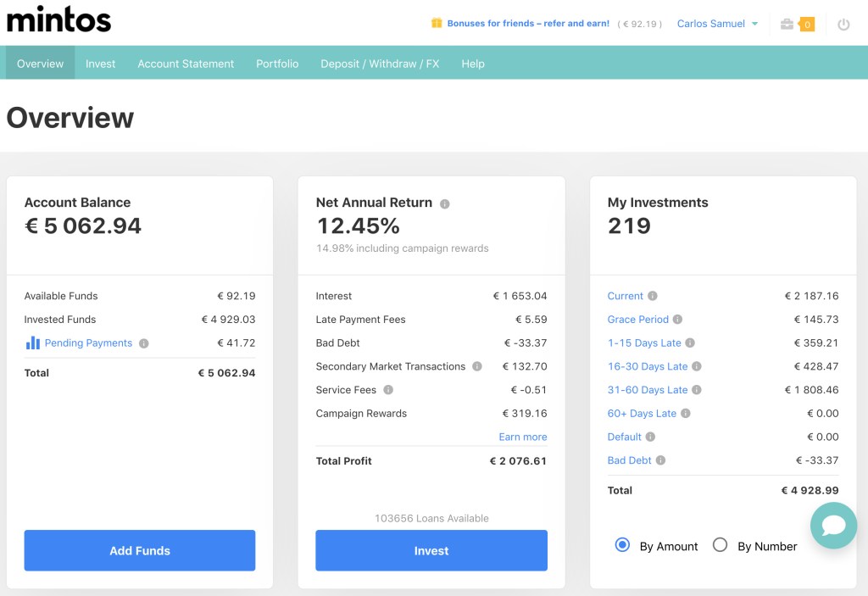Switch investments view to By Number
The height and width of the screenshot is (596, 868).
(x=721, y=546)
